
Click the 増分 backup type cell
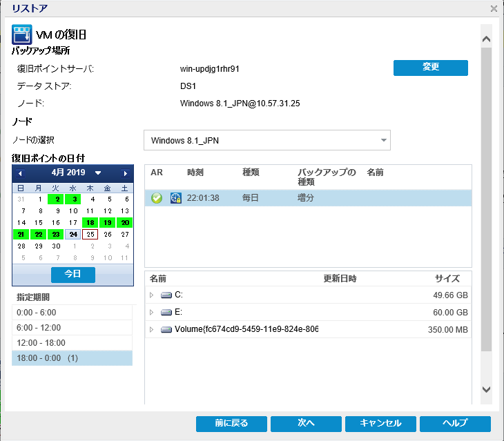pos(305,198)
